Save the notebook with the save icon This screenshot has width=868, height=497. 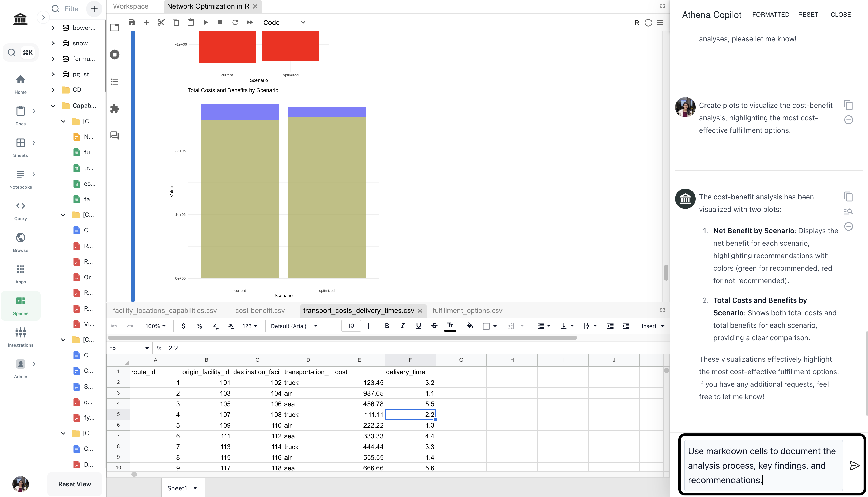(x=132, y=22)
